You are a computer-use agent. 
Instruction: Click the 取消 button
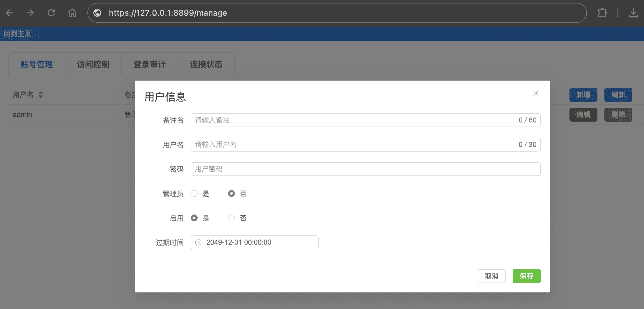point(492,276)
